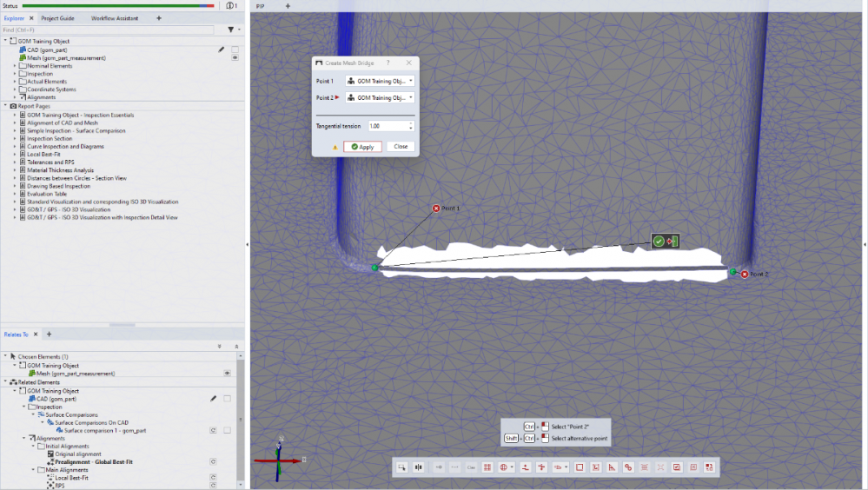Expand the Nominal Elements folder
The height and width of the screenshot is (490, 868).
pyautogui.click(x=15, y=66)
